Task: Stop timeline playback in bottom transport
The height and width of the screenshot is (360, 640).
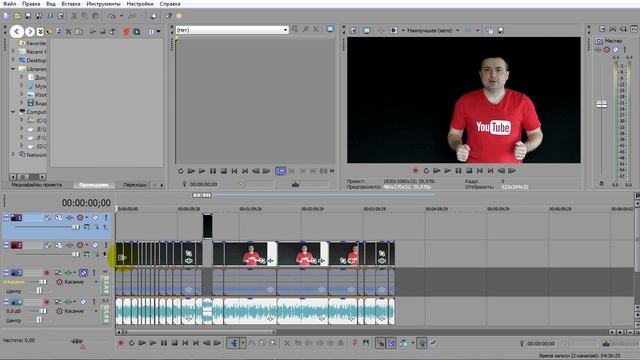Action: pyautogui.click(x=174, y=343)
